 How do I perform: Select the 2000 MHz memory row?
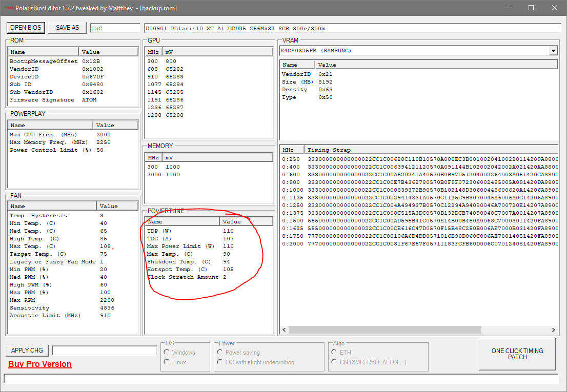[x=209, y=175]
